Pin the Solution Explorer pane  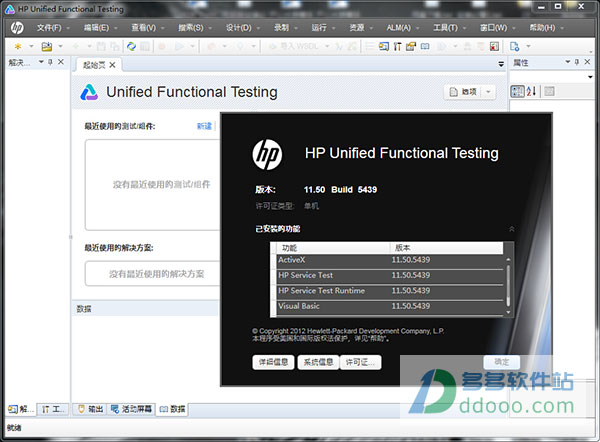point(50,62)
